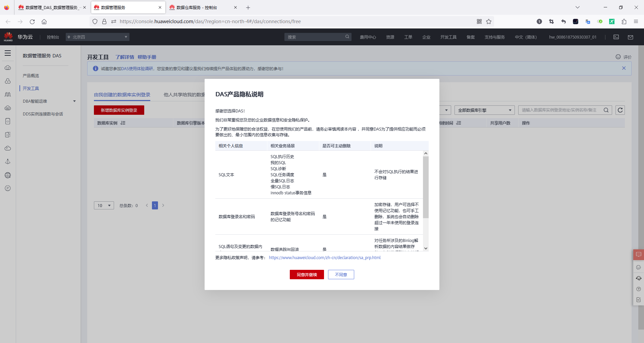Viewport: 644px width, 343px height.
Task: Click the 评价 smiley feedback icon
Action: click(618, 57)
